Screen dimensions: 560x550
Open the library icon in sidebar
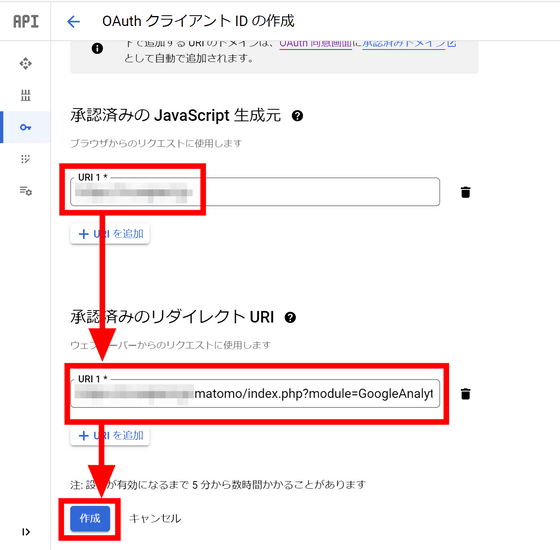pos(25,95)
